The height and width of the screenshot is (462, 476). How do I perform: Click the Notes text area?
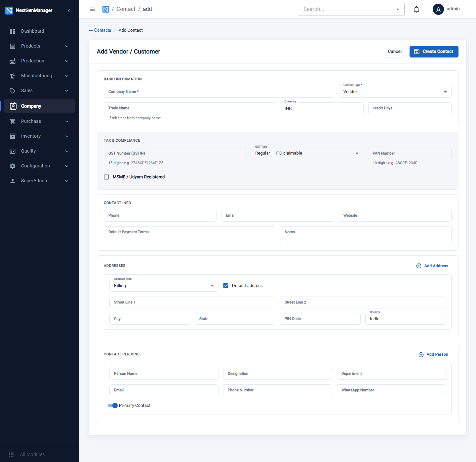click(x=366, y=235)
